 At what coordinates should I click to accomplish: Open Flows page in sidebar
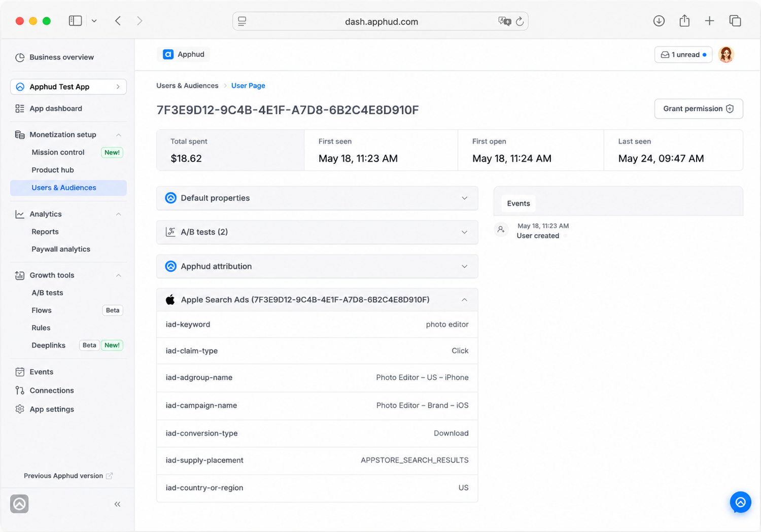tap(42, 310)
